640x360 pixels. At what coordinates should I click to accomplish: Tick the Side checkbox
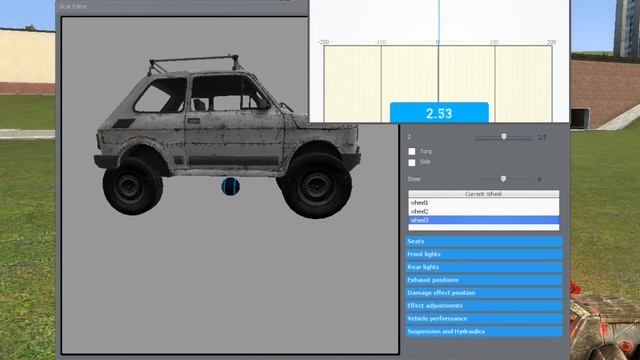(412, 162)
